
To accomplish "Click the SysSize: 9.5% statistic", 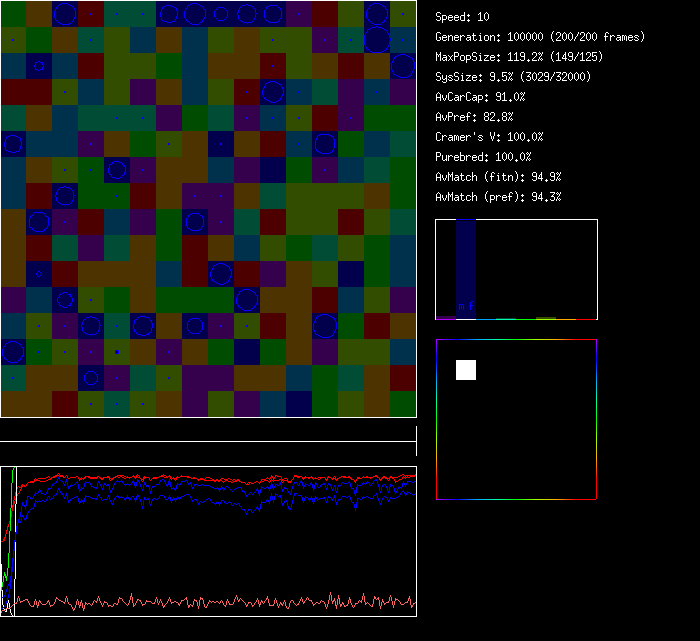I will pyautogui.click(x=511, y=77).
